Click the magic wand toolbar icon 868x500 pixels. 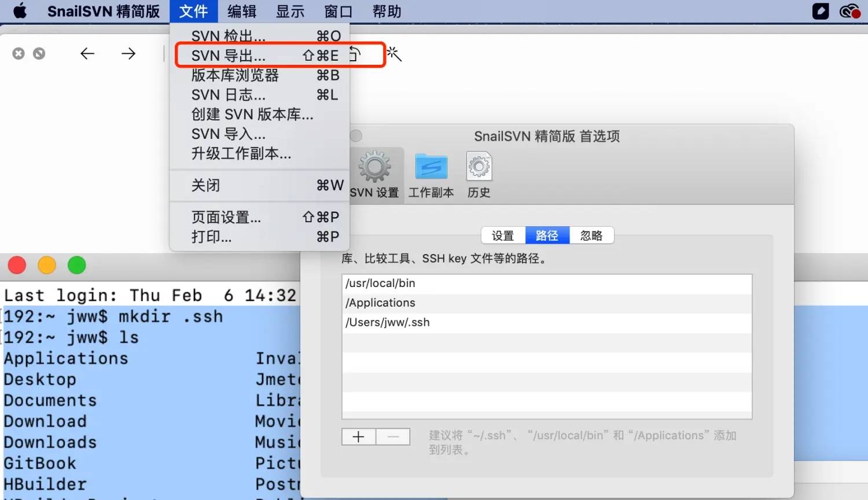point(394,54)
